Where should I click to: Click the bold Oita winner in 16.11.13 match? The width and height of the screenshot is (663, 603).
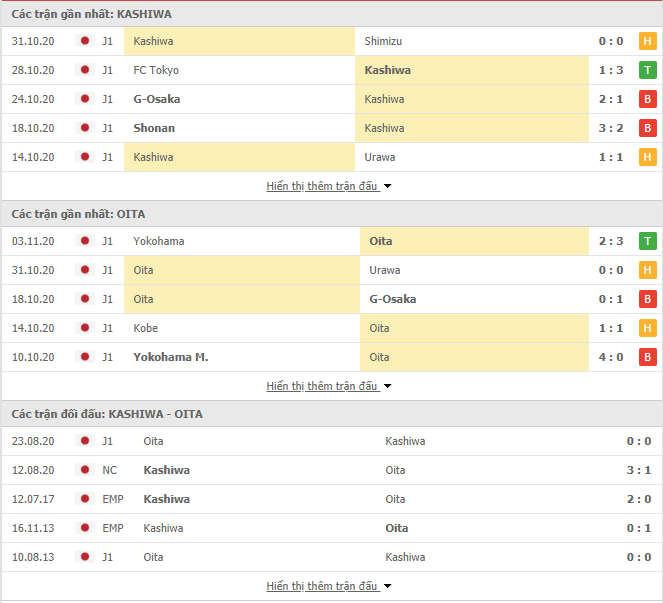(x=397, y=528)
